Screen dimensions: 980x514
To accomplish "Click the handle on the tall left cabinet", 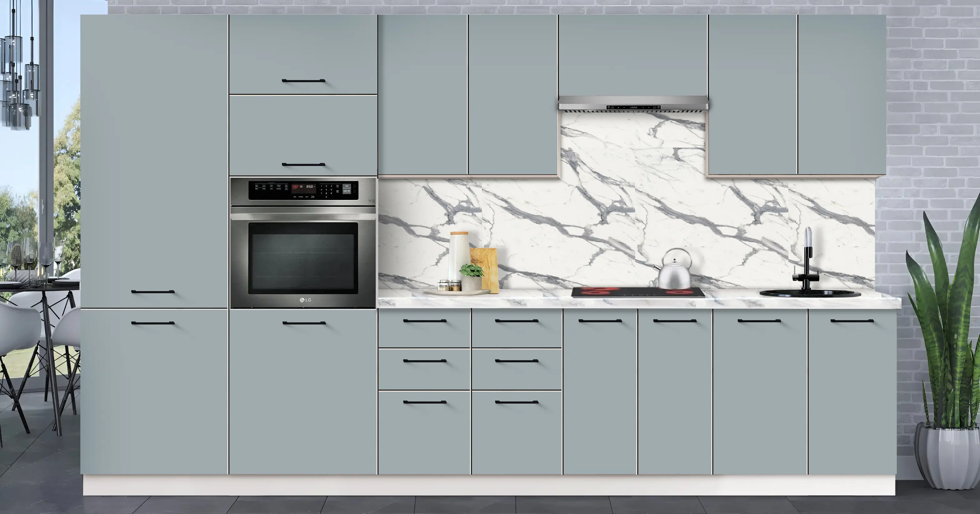I will 153,292.
